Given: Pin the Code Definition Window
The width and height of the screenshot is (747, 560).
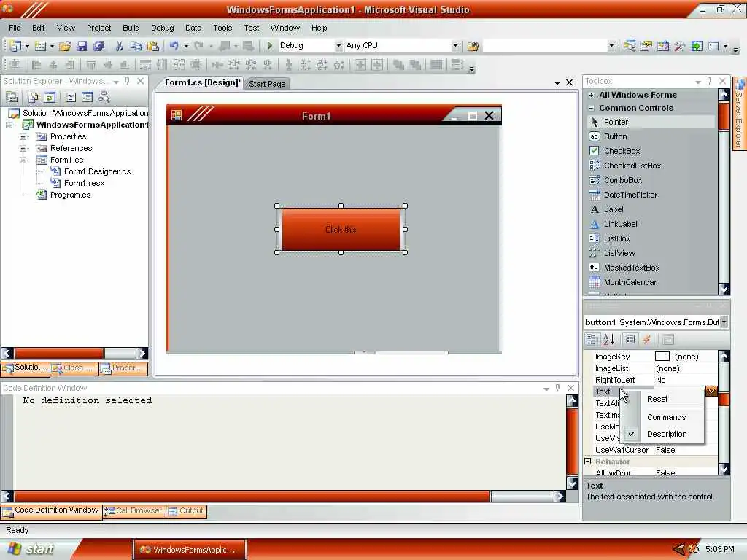Looking at the screenshot, I should coord(558,388).
